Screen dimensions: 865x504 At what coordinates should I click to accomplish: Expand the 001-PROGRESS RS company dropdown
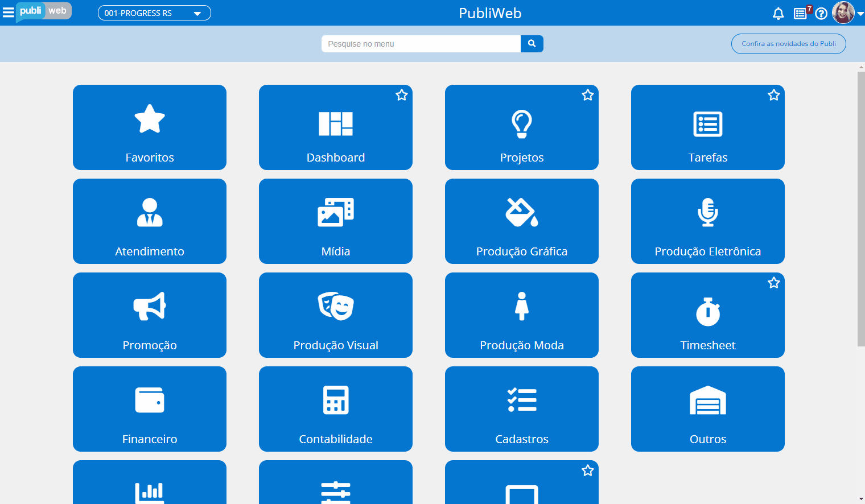154,13
